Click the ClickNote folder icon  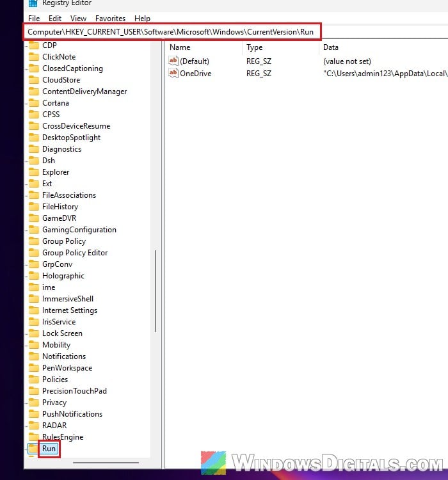coord(34,57)
